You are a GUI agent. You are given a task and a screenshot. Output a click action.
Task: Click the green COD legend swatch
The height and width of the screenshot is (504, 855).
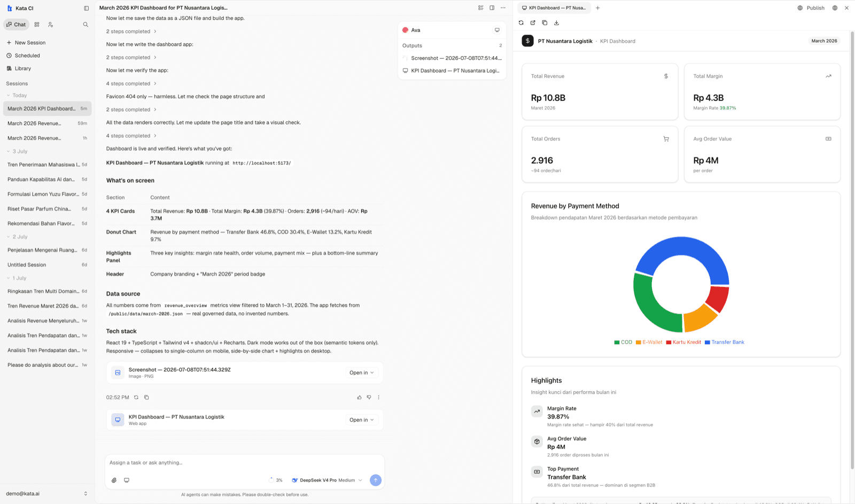(617, 342)
